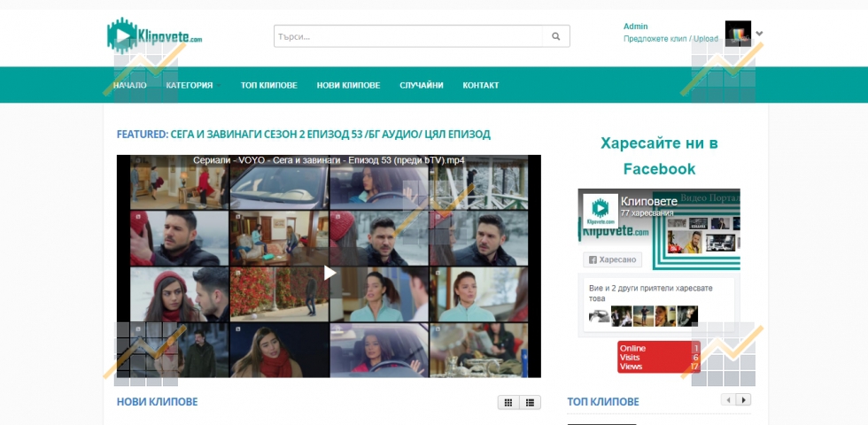Screen dimensions: 868x425
Task: Open the НОВИ КЛИПОВЕ menu item
Action: pos(348,85)
